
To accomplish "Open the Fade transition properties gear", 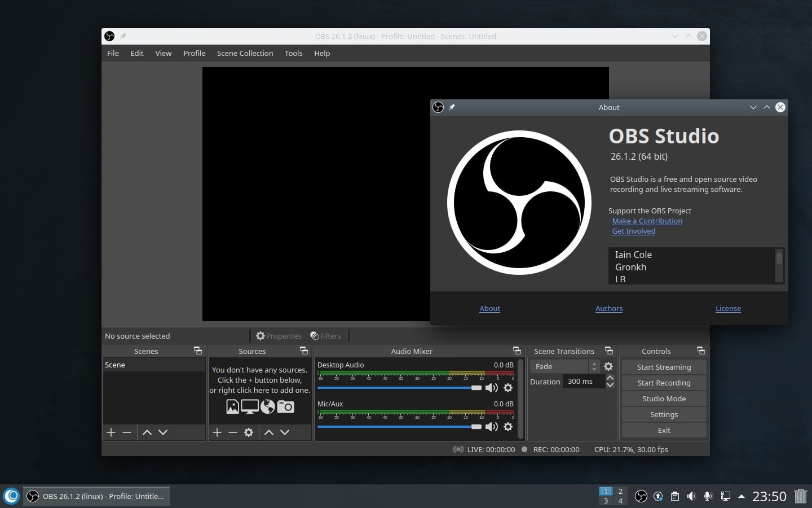I will pos(608,366).
